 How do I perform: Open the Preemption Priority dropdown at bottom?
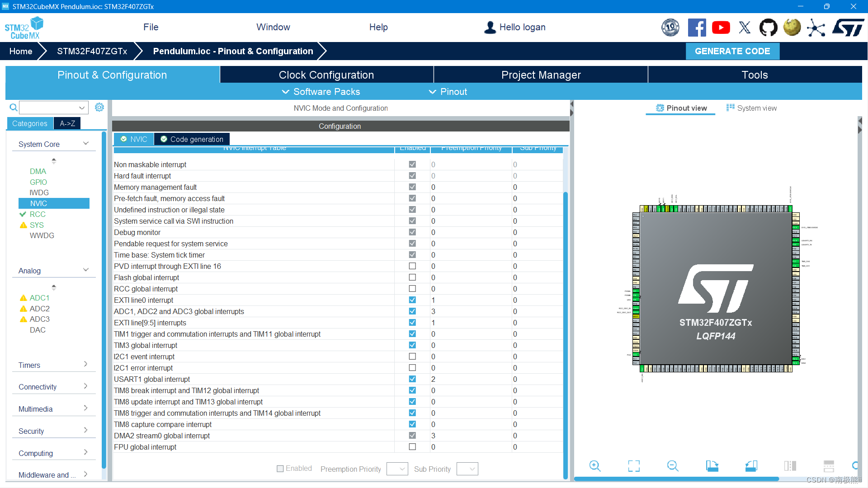click(x=397, y=469)
